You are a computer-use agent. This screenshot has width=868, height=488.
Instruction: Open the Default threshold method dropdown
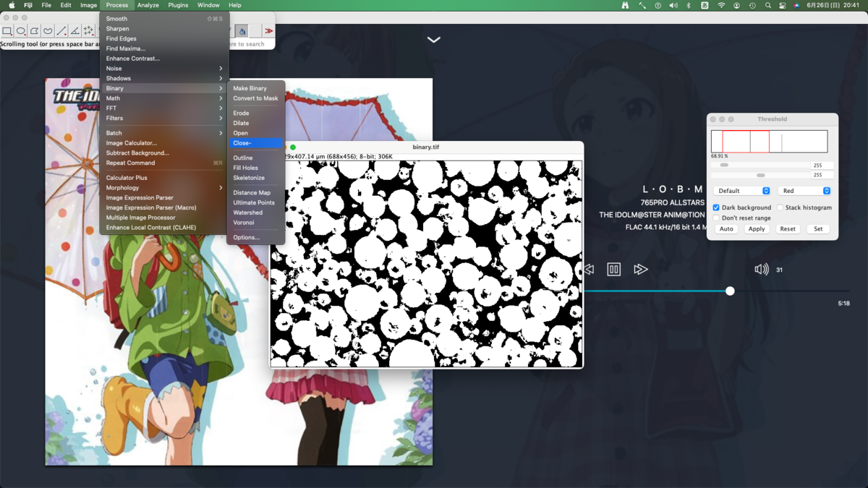click(742, 191)
